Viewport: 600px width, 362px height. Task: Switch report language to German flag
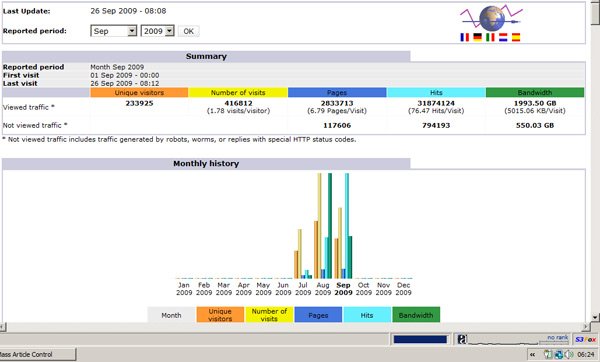coord(477,37)
